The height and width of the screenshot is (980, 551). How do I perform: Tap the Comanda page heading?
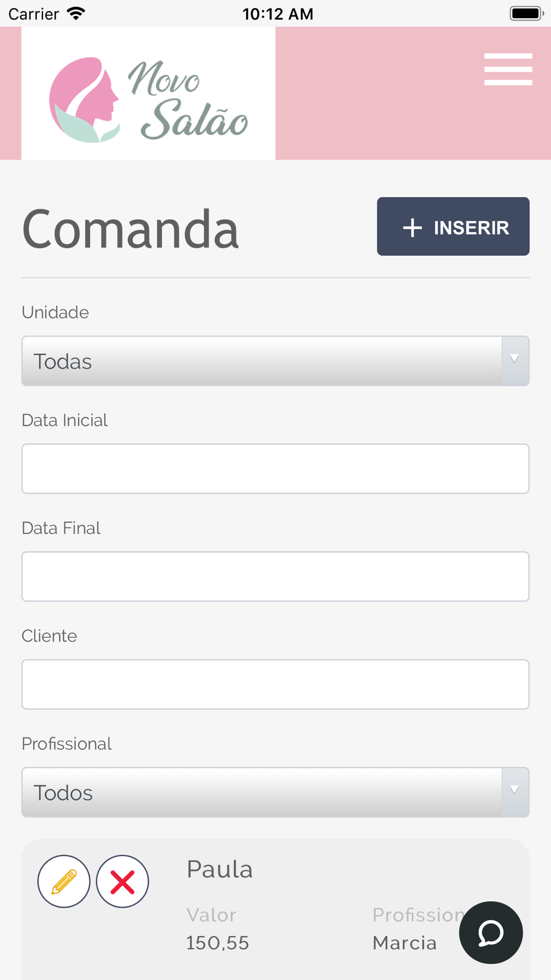point(131,228)
